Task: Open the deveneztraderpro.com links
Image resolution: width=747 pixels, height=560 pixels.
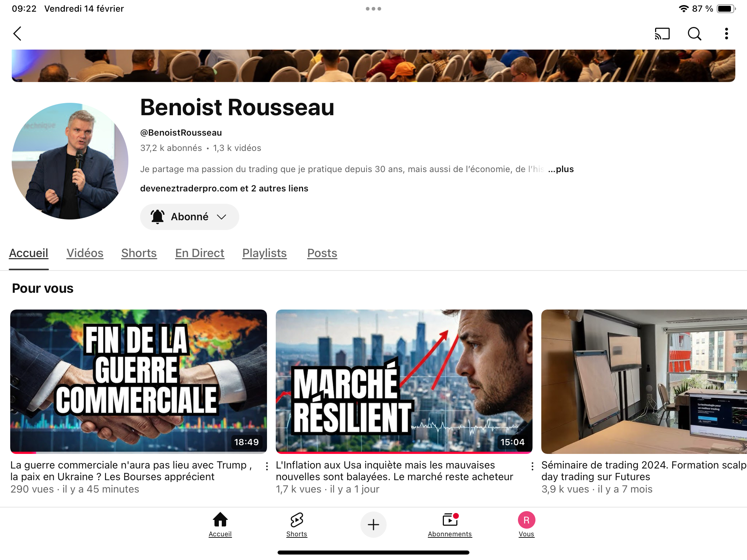Action: click(x=224, y=188)
